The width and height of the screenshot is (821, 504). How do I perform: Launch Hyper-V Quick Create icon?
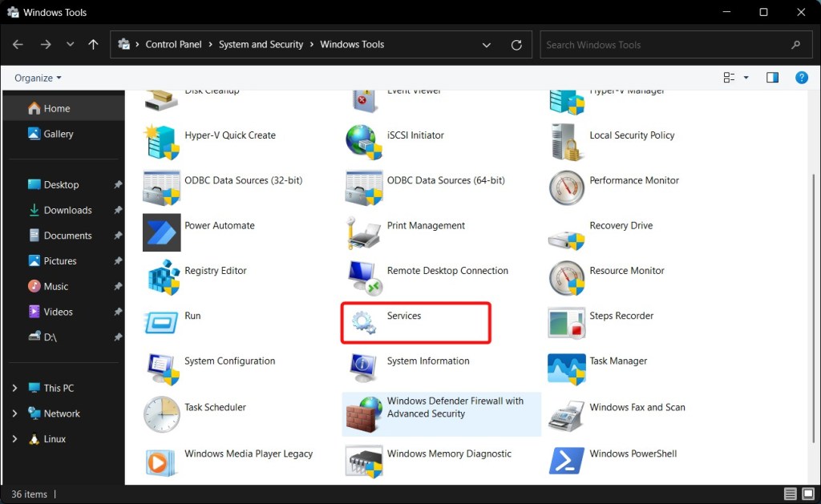(162, 142)
